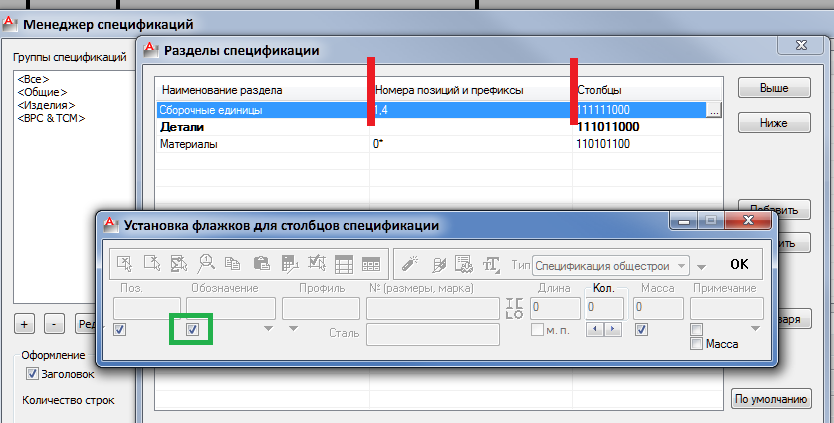Click the sheet with gear icon
The height and width of the screenshot is (423, 834).
pyautogui.click(x=464, y=264)
